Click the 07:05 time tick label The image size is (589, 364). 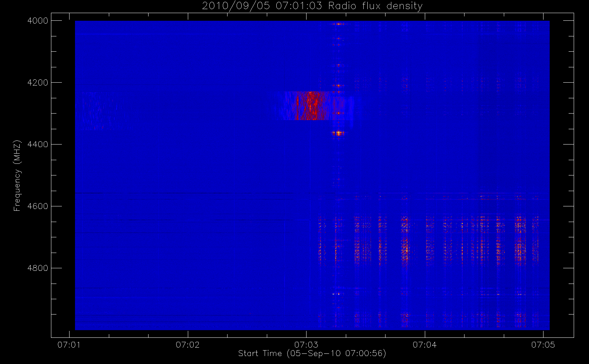(543, 345)
